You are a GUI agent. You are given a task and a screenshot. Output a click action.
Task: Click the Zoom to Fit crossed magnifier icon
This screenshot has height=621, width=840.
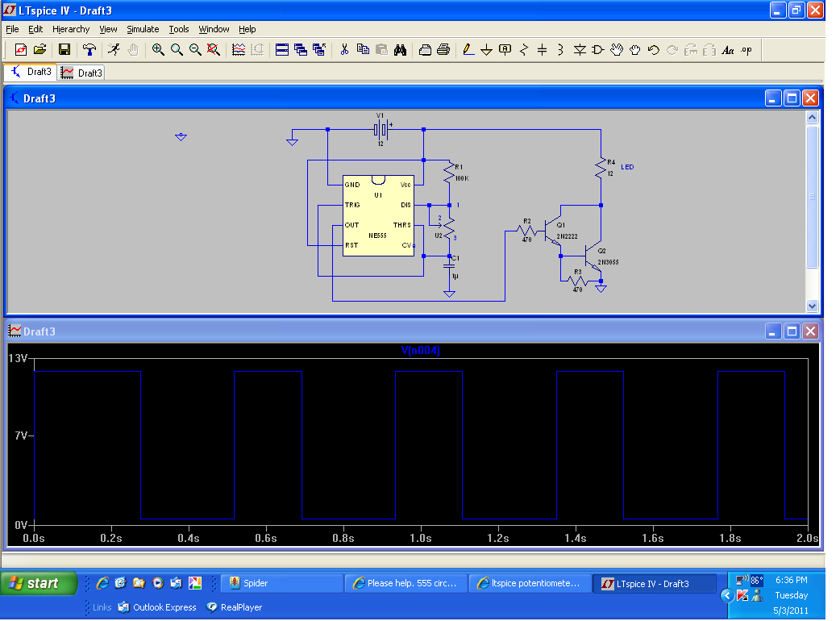213,50
